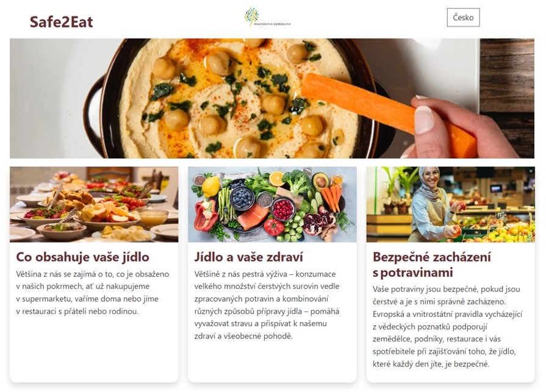The image size is (546, 392).
Task: Click the hummus and carrot hero banner
Action: coord(272,98)
